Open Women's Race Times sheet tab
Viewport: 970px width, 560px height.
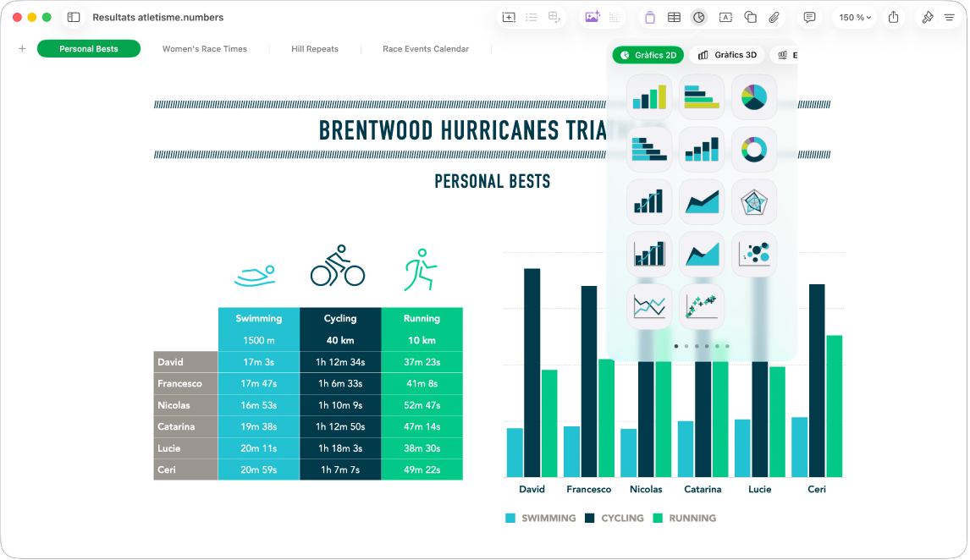(204, 49)
